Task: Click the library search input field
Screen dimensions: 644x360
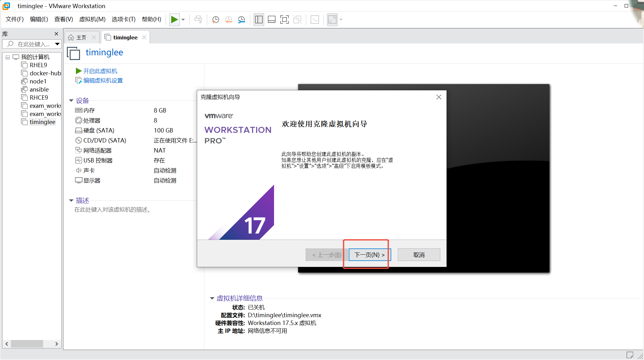Action: tap(33, 44)
